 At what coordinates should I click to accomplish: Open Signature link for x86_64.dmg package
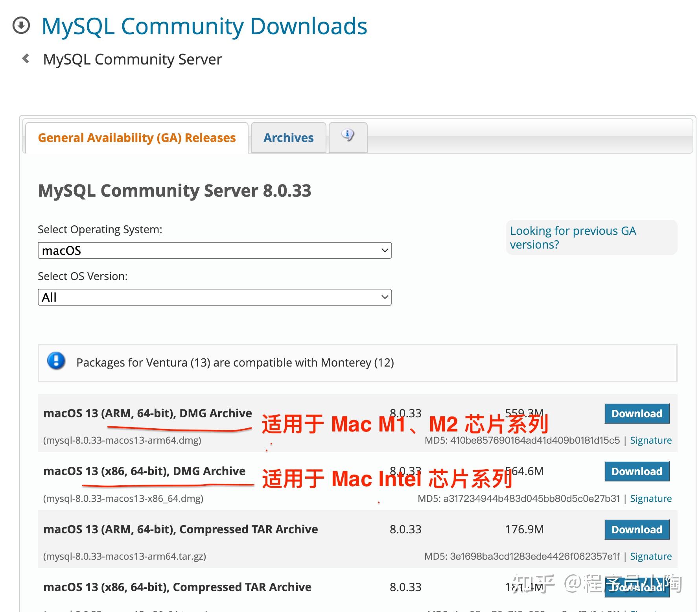click(651, 498)
